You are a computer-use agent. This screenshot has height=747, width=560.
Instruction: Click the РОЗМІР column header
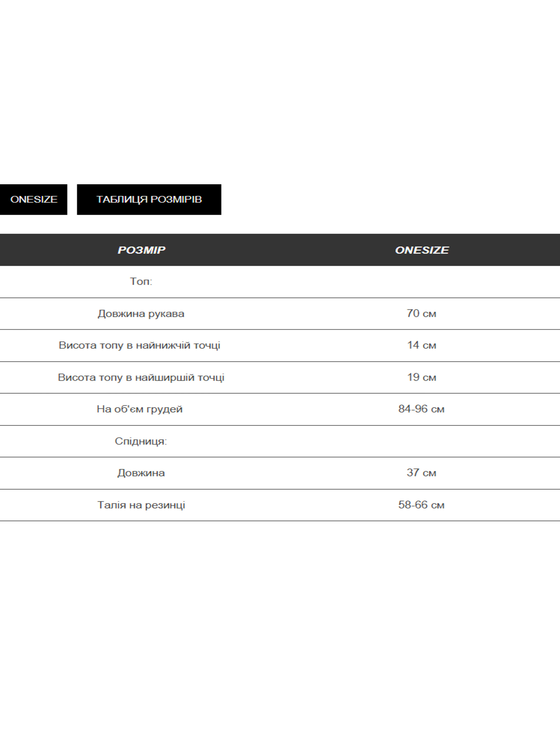(141, 250)
